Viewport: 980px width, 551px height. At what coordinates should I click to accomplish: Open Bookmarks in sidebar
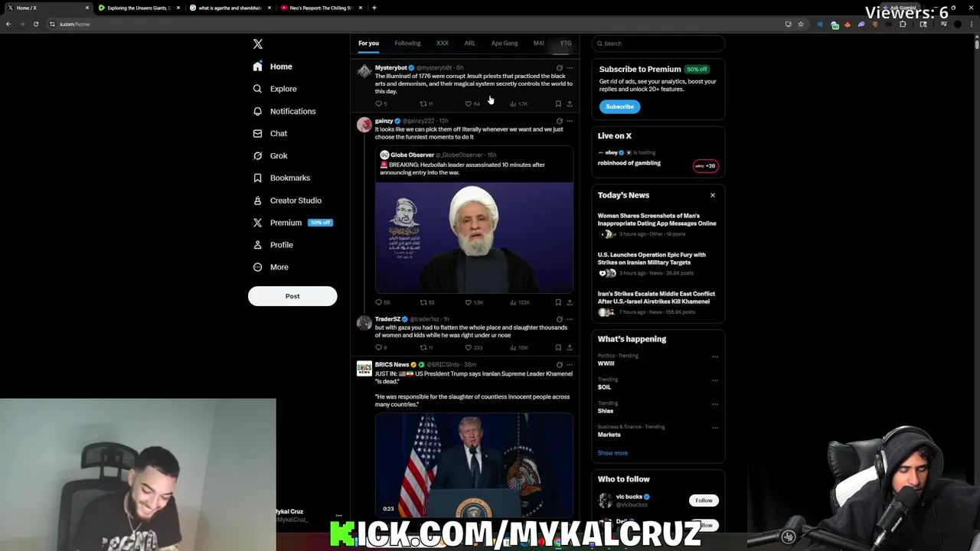282,178
